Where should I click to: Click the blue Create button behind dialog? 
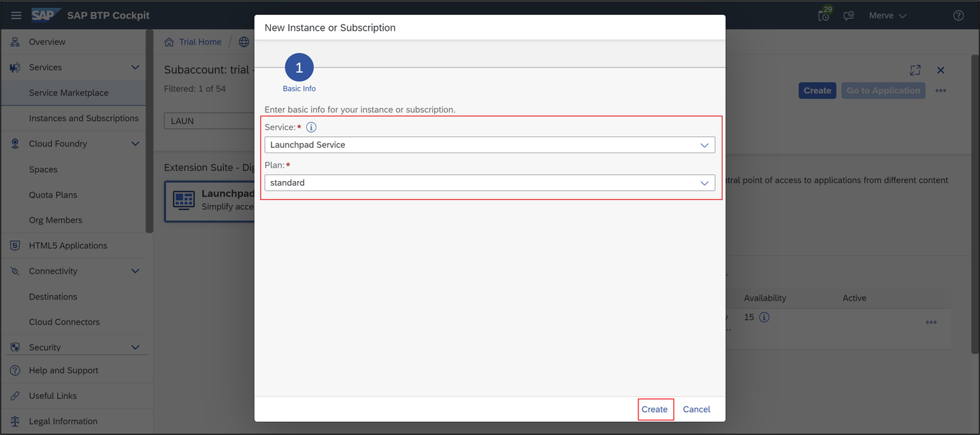pos(817,91)
